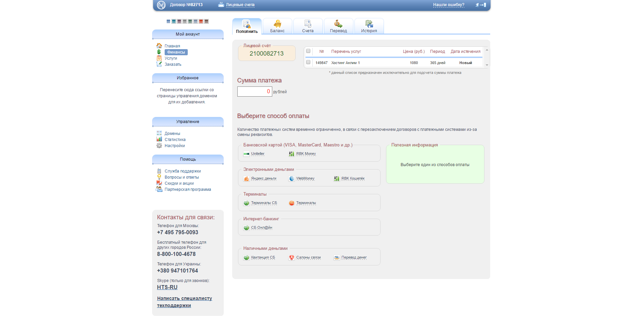Click the grid icon beside Домены
The width and height of the screenshot is (644, 321).
coord(159,133)
